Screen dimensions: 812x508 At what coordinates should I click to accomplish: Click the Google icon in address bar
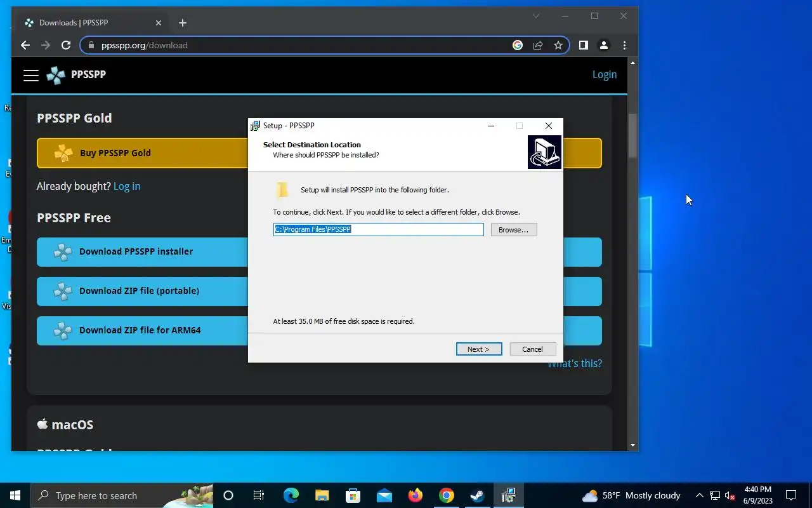pyautogui.click(x=518, y=45)
